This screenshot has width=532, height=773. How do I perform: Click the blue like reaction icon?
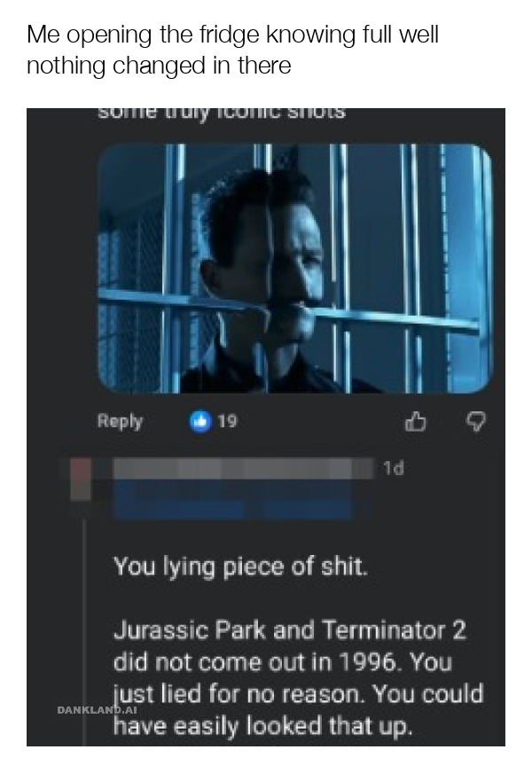[x=200, y=421]
